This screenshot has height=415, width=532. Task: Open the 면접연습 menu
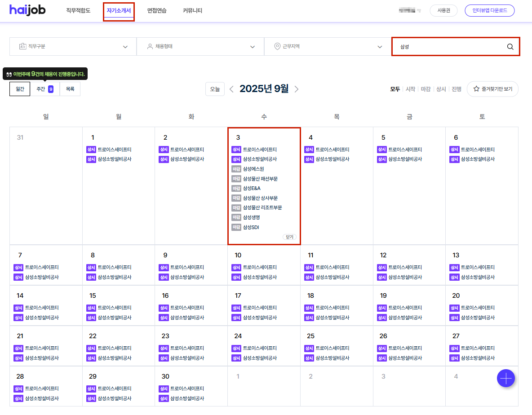[157, 11]
